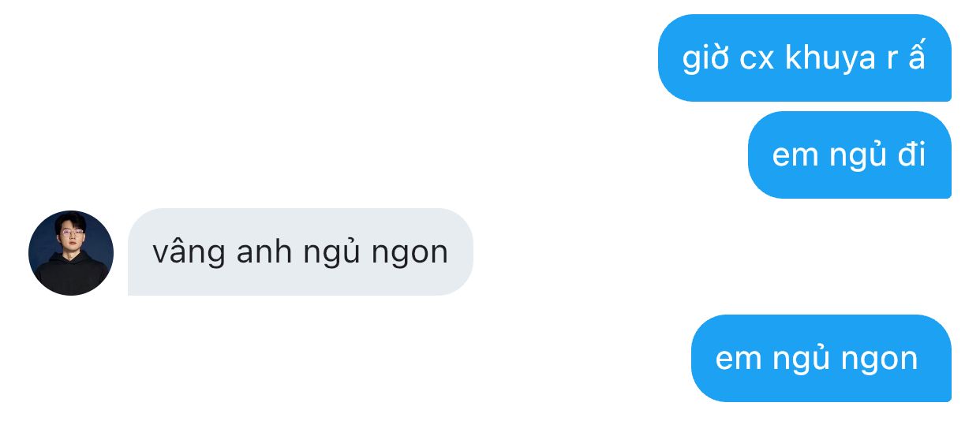980x421 pixels.
Task: Click "ngủ" in the "em ngủ đi" message
Action: point(856,155)
